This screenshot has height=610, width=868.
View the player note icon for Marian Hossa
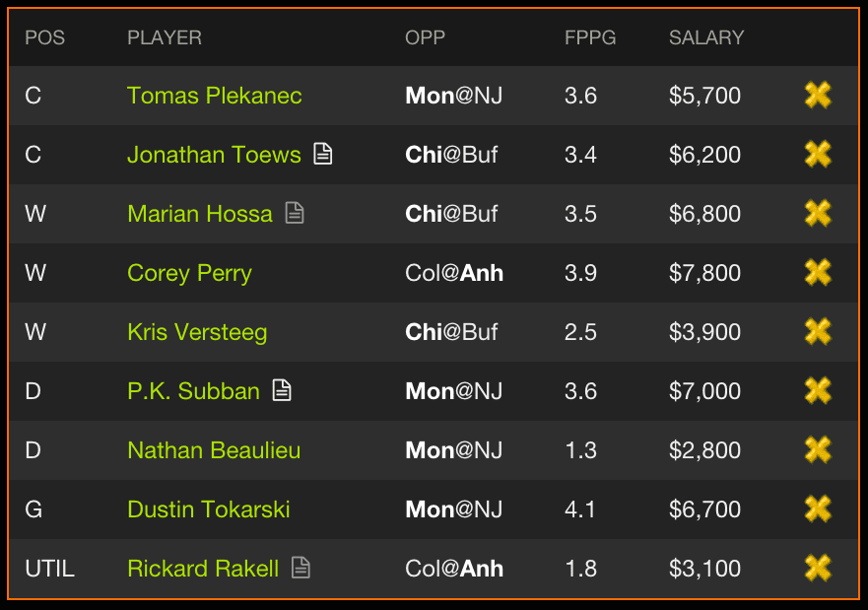(295, 213)
